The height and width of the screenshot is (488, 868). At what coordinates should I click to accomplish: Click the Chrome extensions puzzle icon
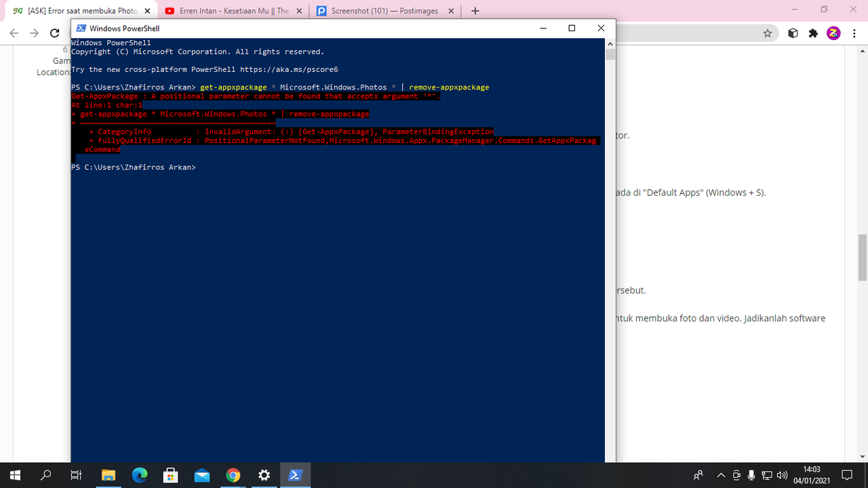click(813, 33)
